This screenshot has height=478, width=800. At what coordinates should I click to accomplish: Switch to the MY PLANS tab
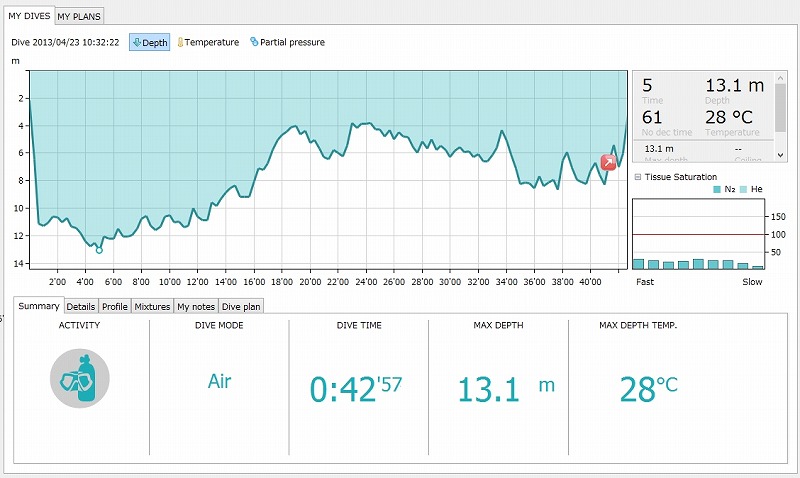click(79, 17)
